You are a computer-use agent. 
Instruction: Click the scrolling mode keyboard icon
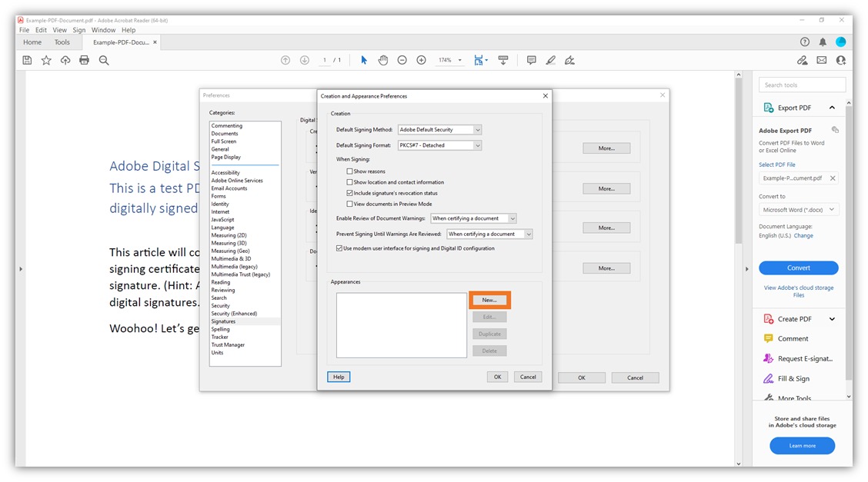coord(503,60)
